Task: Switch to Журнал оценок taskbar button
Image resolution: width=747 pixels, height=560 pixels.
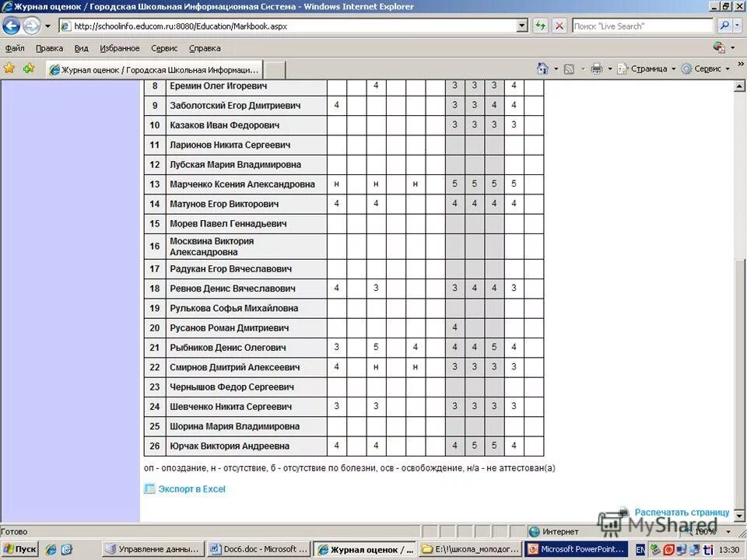Action: (x=366, y=550)
